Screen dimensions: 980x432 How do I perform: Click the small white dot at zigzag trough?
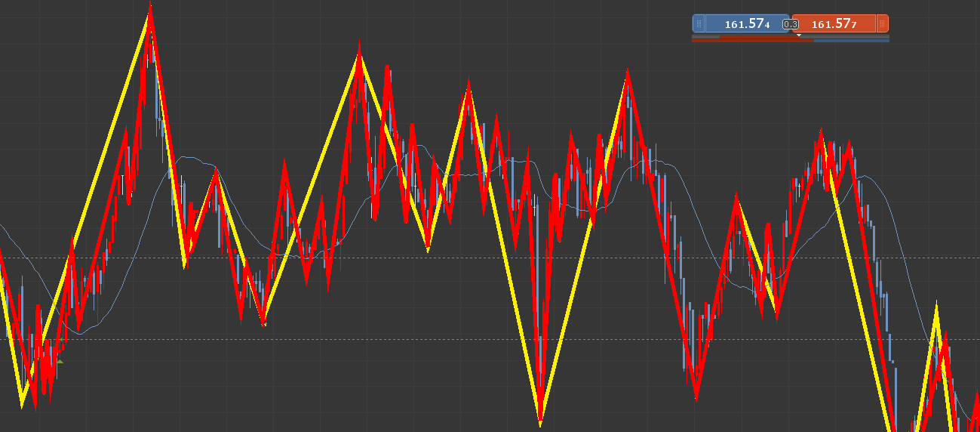click(x=264, y=324)
